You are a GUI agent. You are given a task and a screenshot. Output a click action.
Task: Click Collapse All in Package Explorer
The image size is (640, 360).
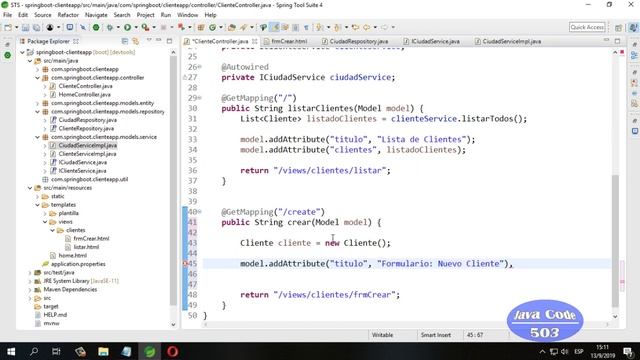[125, 41]
